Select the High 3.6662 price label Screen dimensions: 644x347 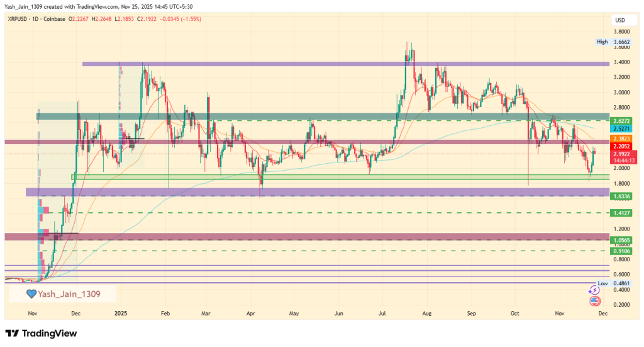[x=612, y=42]
